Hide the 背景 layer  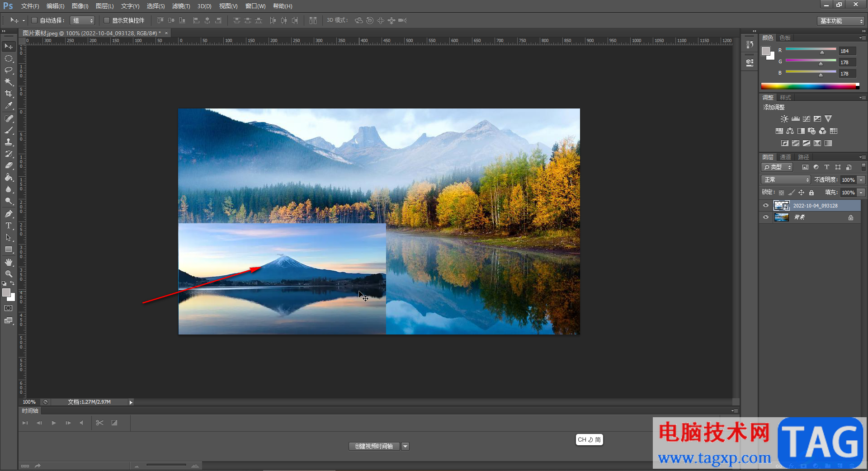pyautogui.click(x=766, y=217)
